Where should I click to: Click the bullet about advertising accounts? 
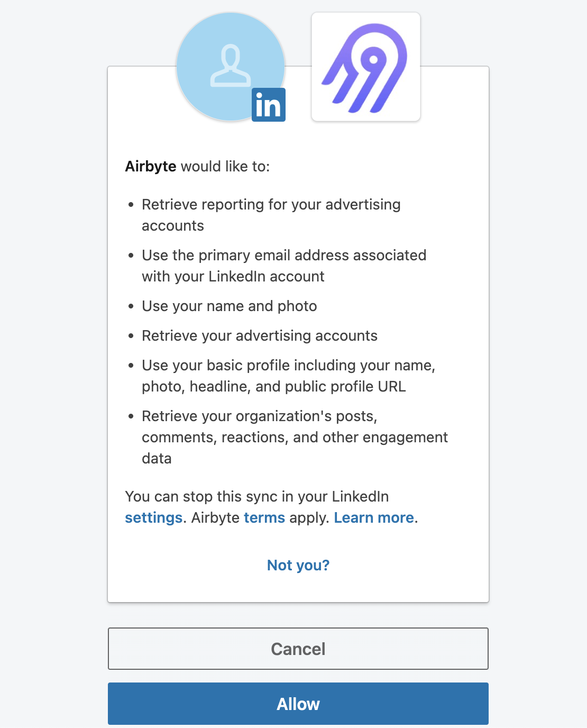point(260,335)
